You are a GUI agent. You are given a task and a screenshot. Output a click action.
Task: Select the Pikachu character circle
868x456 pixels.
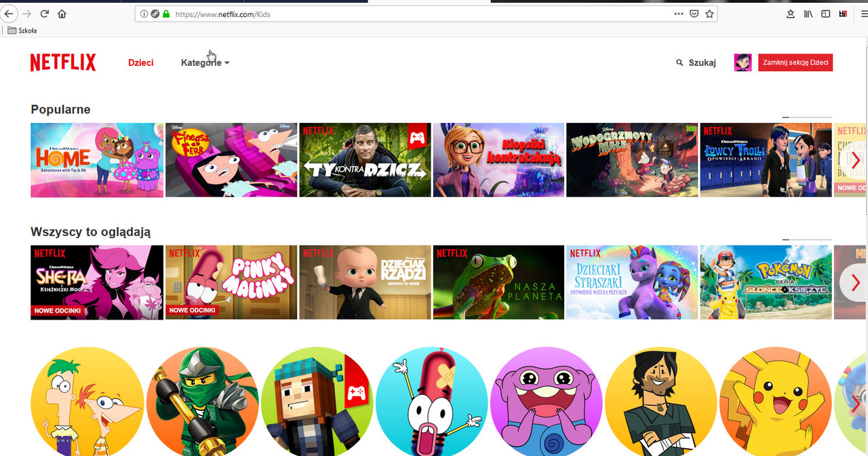[776, 402]
